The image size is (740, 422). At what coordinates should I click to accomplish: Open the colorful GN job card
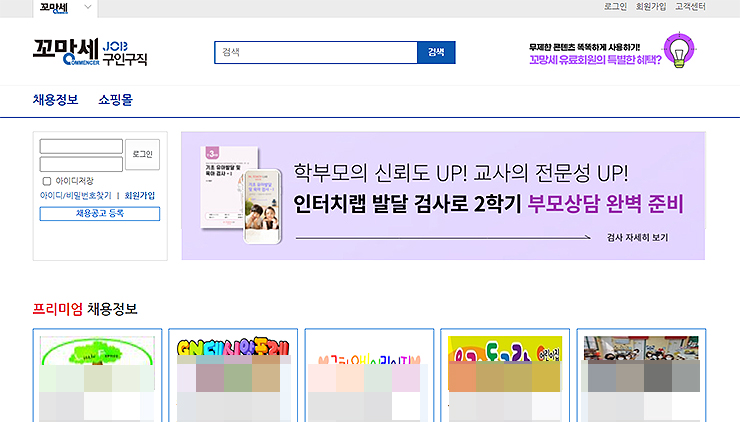[233, 375]
